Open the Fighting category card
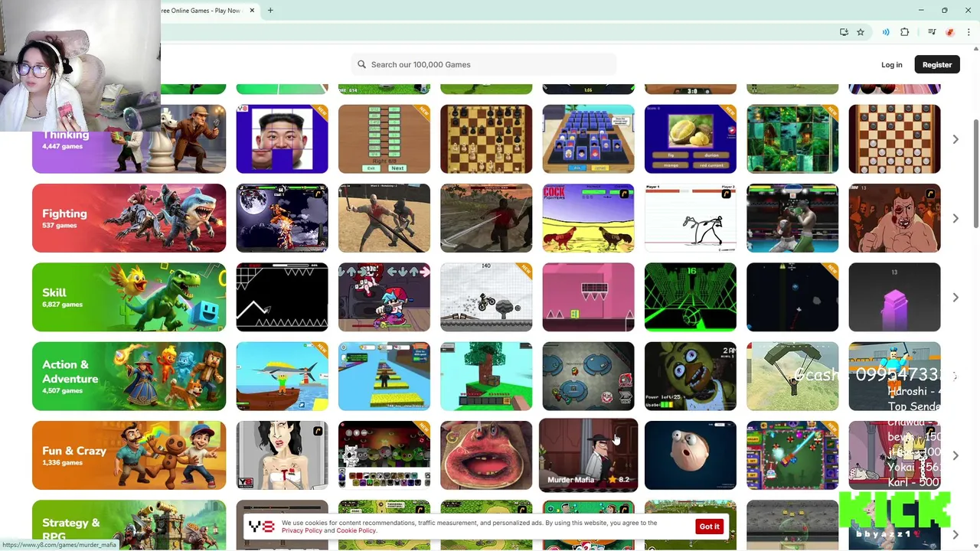980x551 pixels. pos(129,218)
